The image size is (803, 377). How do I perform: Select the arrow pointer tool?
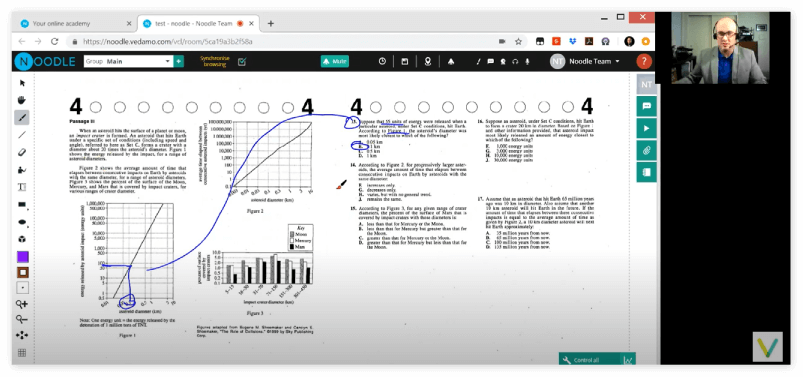(x=22, y=82)
